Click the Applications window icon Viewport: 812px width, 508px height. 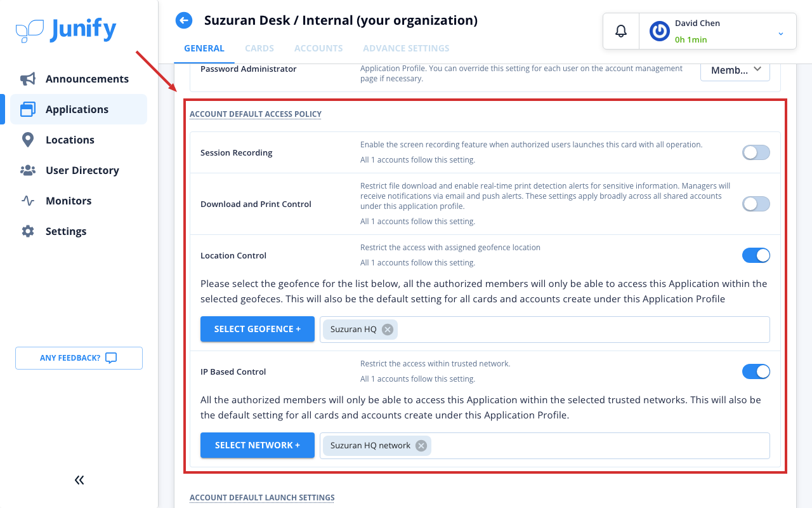click(28, 109)
